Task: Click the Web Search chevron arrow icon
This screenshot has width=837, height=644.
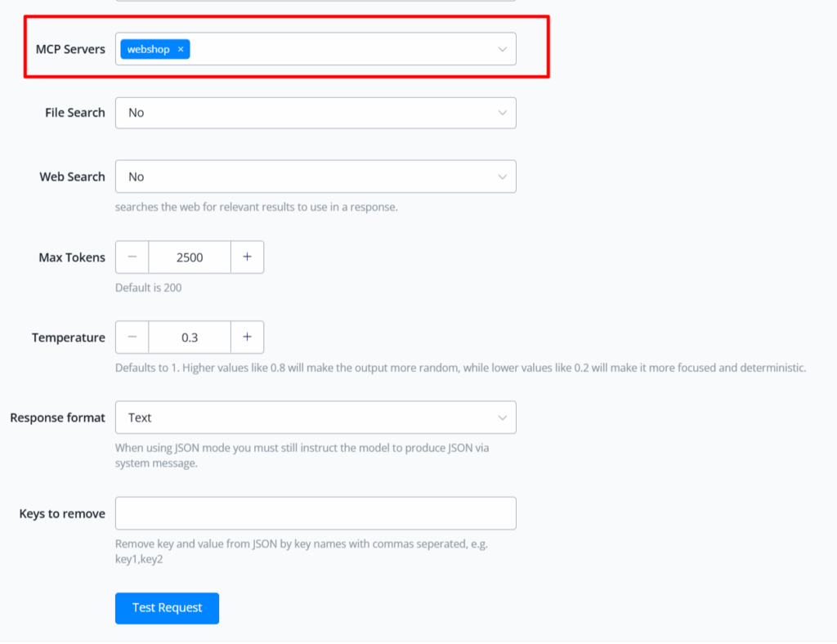Action: 503,177
